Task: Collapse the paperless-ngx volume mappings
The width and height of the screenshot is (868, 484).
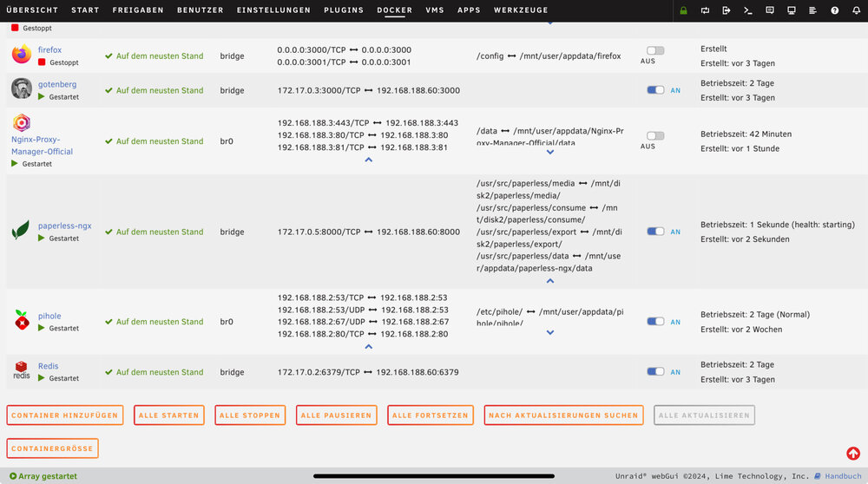Action: [549, 281]
